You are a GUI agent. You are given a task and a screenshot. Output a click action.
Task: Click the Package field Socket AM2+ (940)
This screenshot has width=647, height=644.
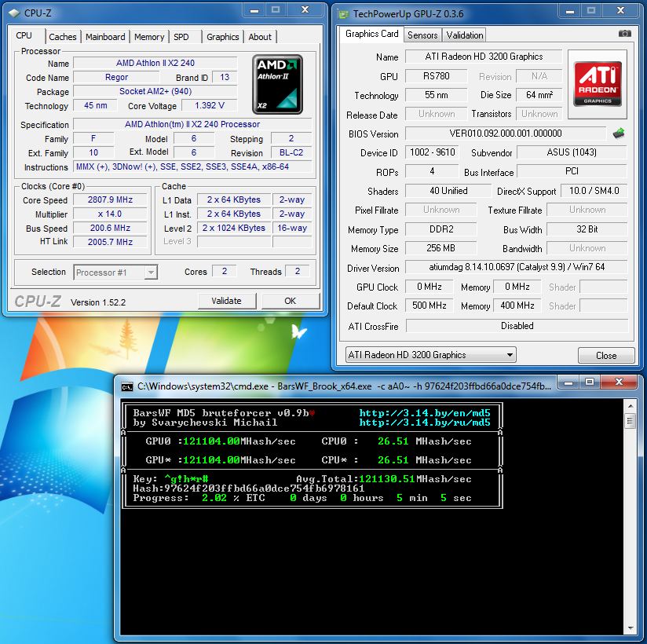(x=155, y=91)
